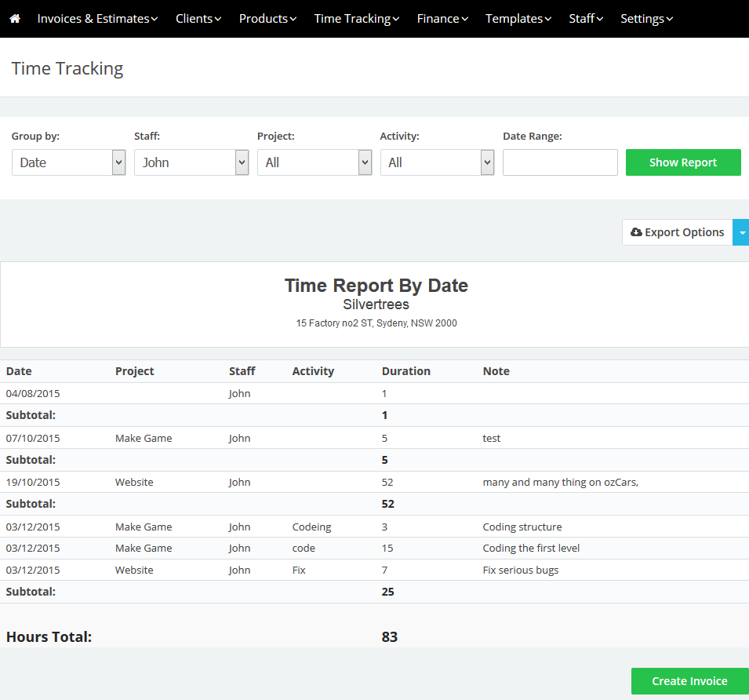Click the blue arrow beside Export Options
The height and width of the screenshot is (700, 749).
tap(740, 232)
